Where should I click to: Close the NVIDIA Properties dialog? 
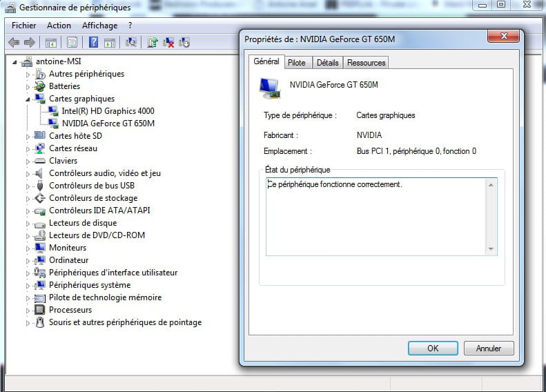503,36
